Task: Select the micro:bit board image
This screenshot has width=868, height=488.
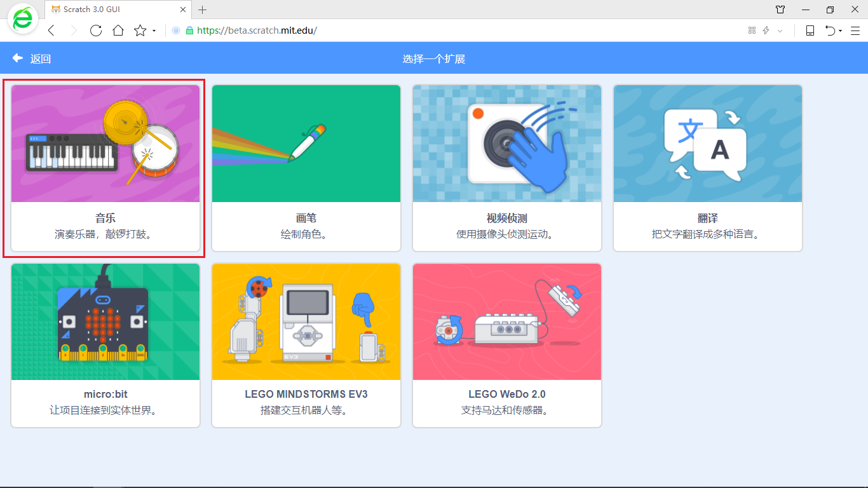Action: coord(105,322)
